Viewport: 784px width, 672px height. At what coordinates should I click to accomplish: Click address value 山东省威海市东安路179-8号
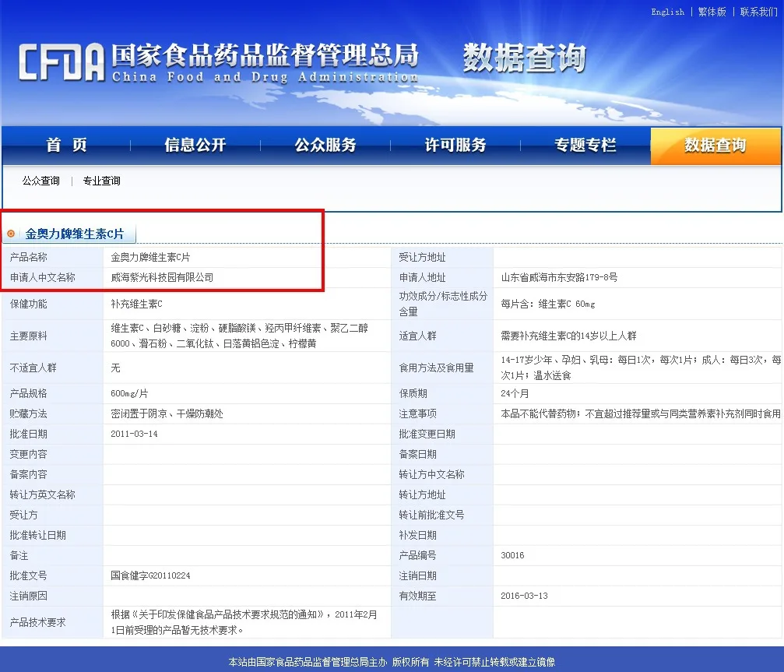tap(559, 277)
